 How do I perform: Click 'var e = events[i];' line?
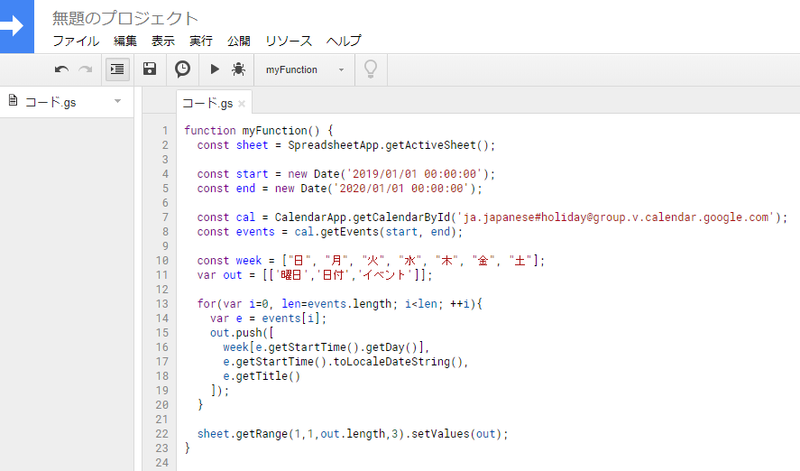pos(268,318)
